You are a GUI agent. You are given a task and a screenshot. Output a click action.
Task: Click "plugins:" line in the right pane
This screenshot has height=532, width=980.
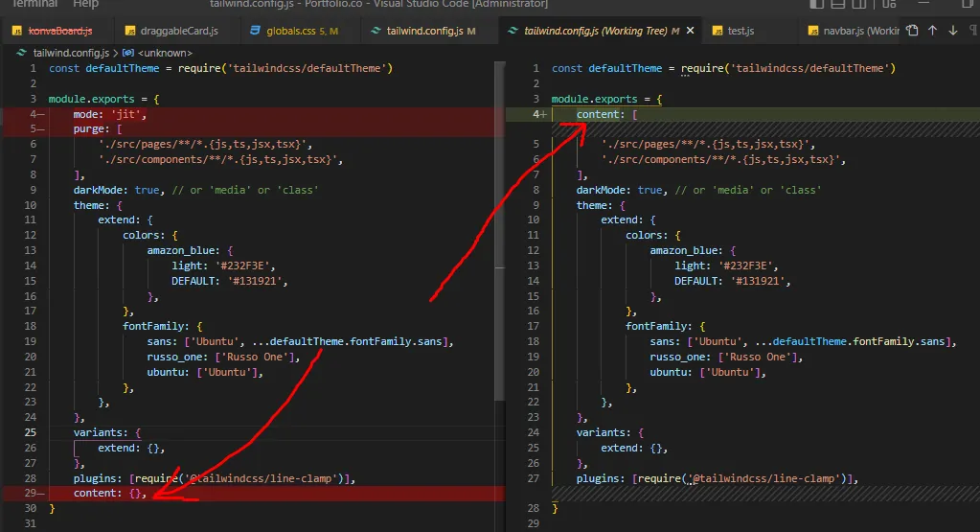pos(718,479)
